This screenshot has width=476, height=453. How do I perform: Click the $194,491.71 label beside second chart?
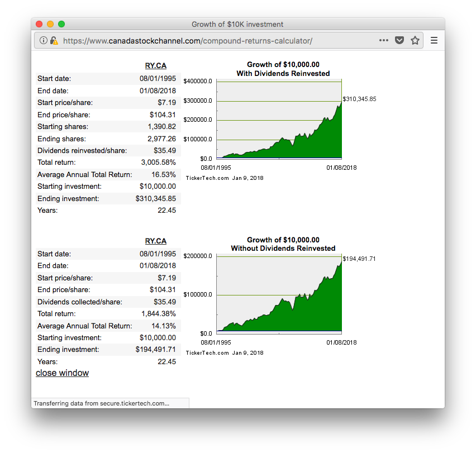359,259
